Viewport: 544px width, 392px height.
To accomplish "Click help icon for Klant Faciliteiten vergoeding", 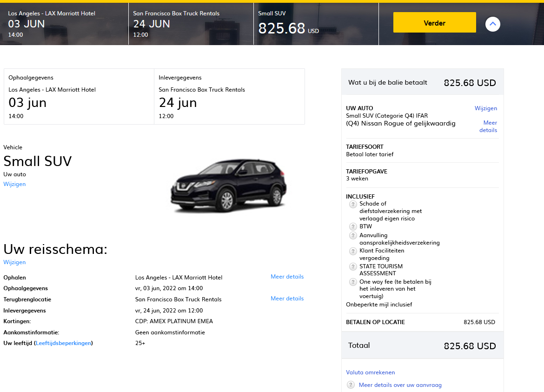I will point(353,251).
